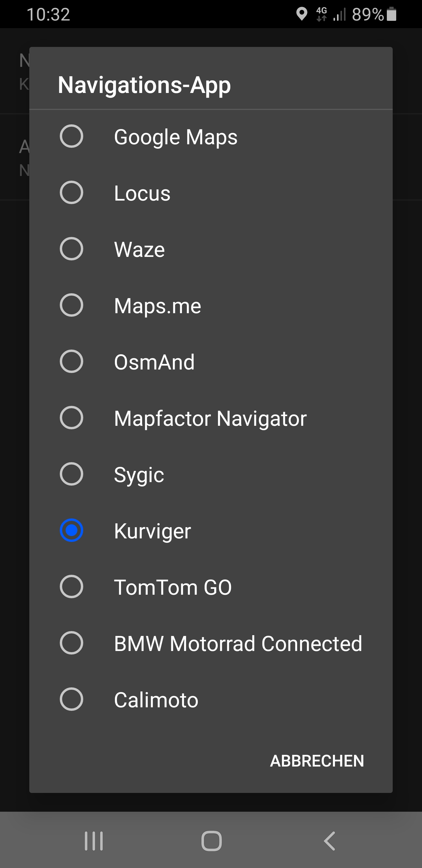Tap the selected Kurviger radio button
422x868 pixels.
pyautogui.click(x=72, y=530)
